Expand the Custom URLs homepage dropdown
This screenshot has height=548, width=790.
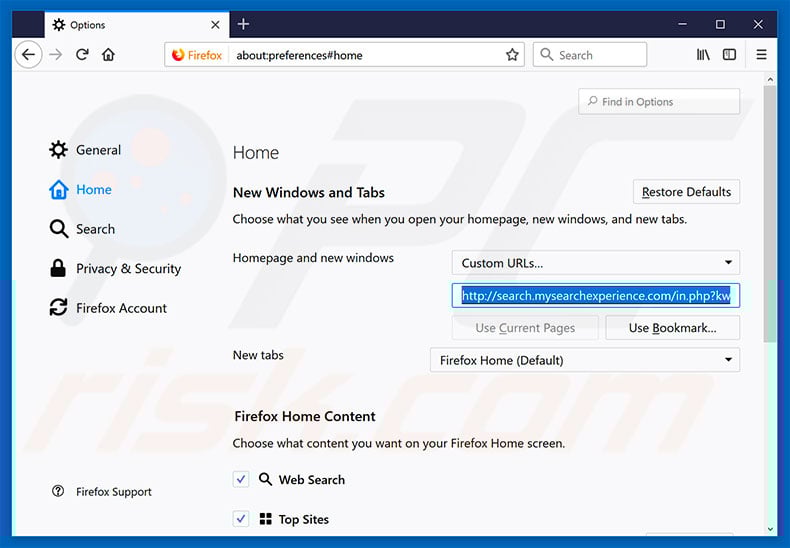coord(596,262)
